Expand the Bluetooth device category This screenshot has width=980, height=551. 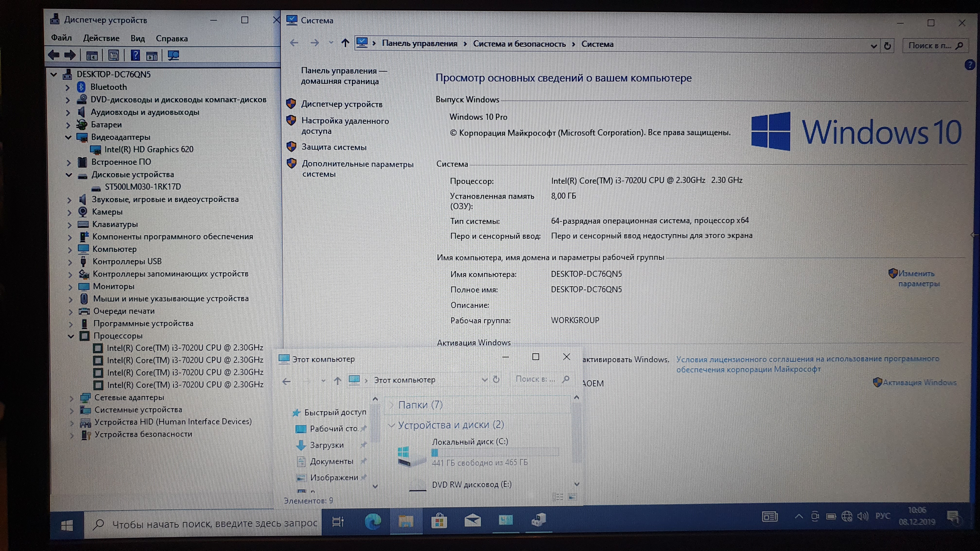pyautogui.click(x=68, y=87)
